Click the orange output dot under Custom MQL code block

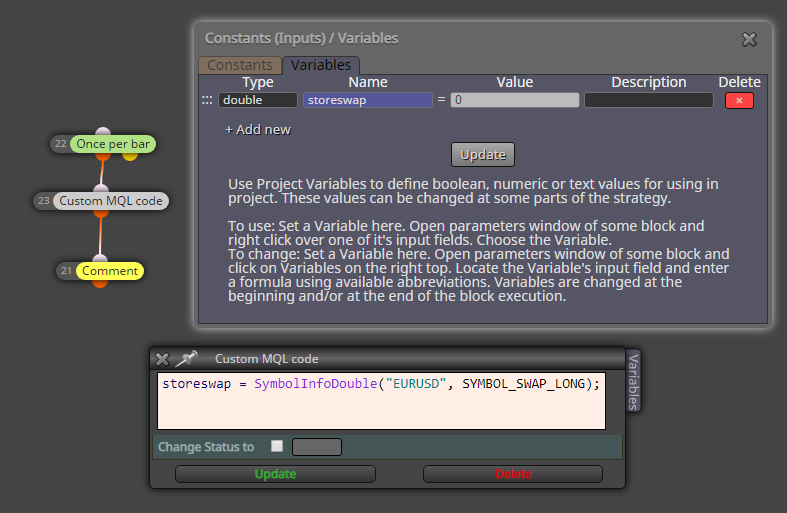pos(101,213)
